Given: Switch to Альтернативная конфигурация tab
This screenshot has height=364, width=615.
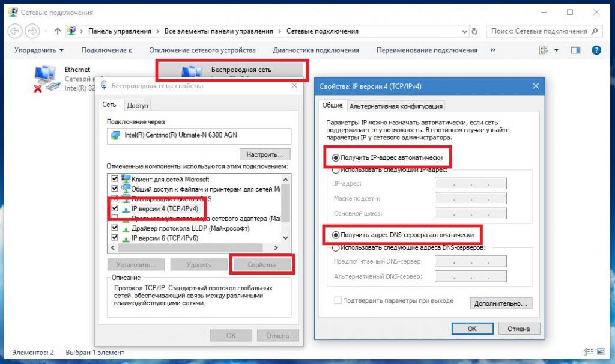Looking at the screenshot, I should (x=396, y=106).
